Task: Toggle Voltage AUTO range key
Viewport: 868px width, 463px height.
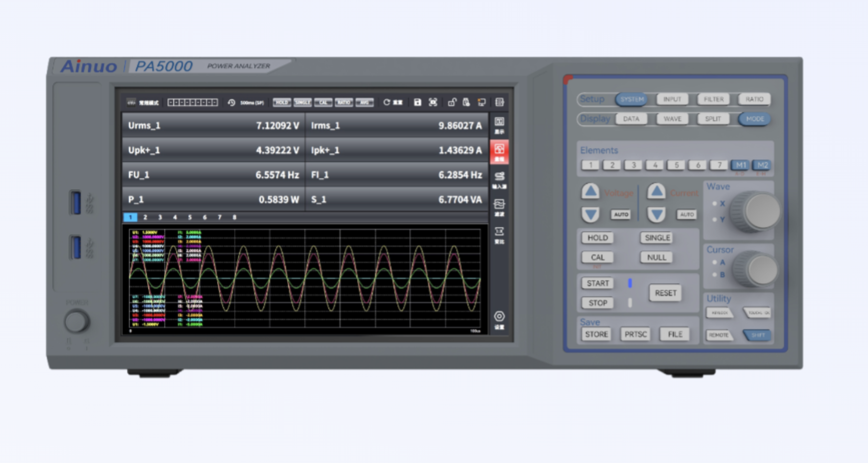Action: [621, 214]
